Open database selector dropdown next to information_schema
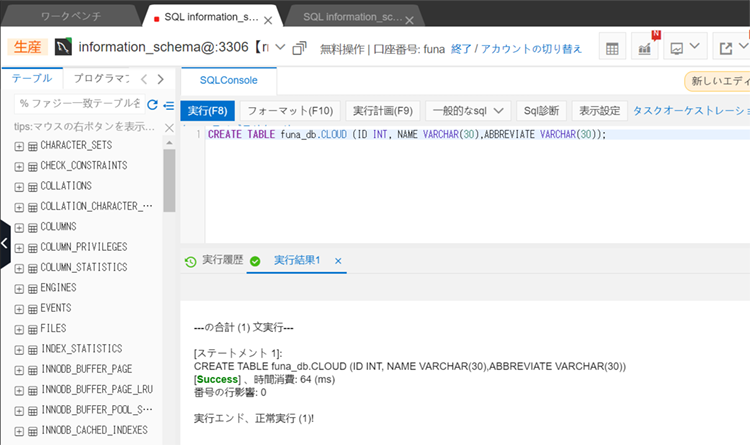This screenshot has height=445, width=750. pyautogui.click(x=280, y=47)
